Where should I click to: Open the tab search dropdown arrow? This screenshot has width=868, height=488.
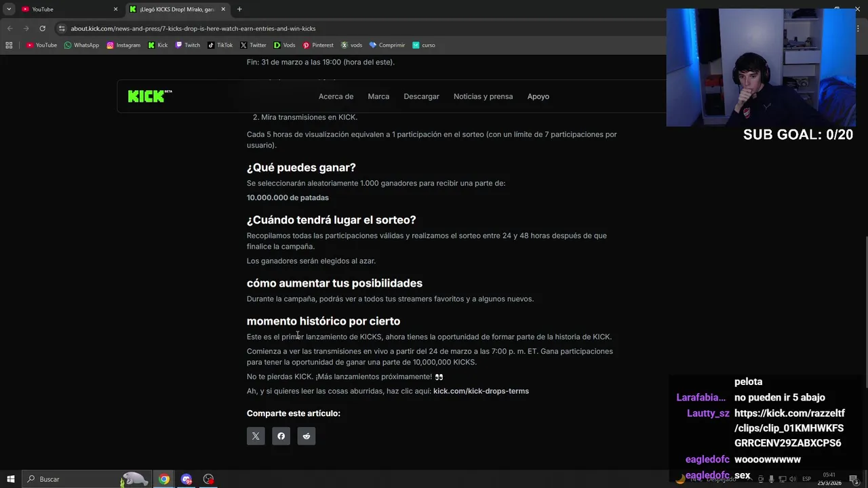pos(9,9)
